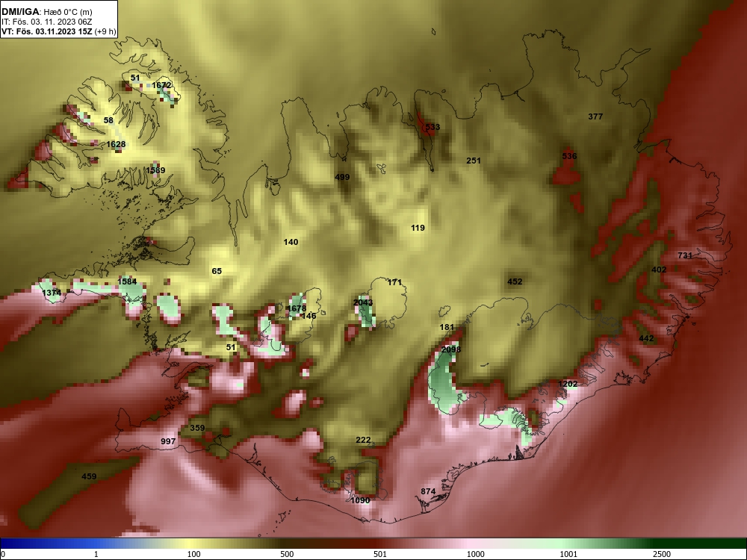
Task: Click the 140 height value
Action: point(291,242)
